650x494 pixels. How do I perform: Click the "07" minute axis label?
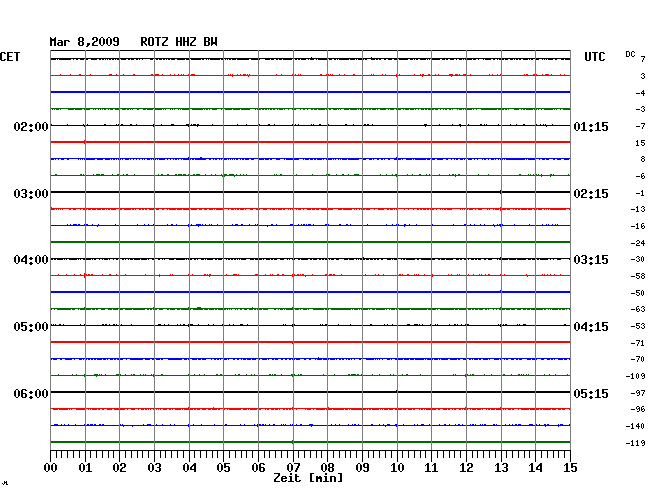(293, 467)
